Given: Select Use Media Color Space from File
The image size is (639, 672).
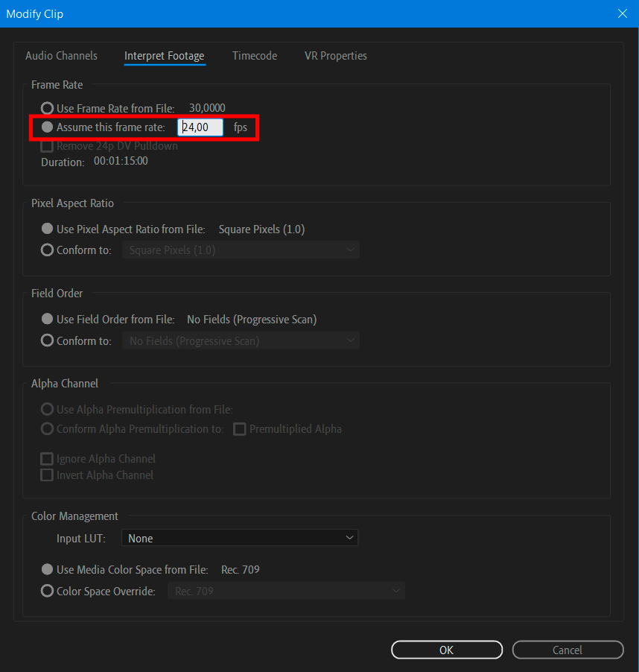Looking at the screenshot, I should [47, 569].
